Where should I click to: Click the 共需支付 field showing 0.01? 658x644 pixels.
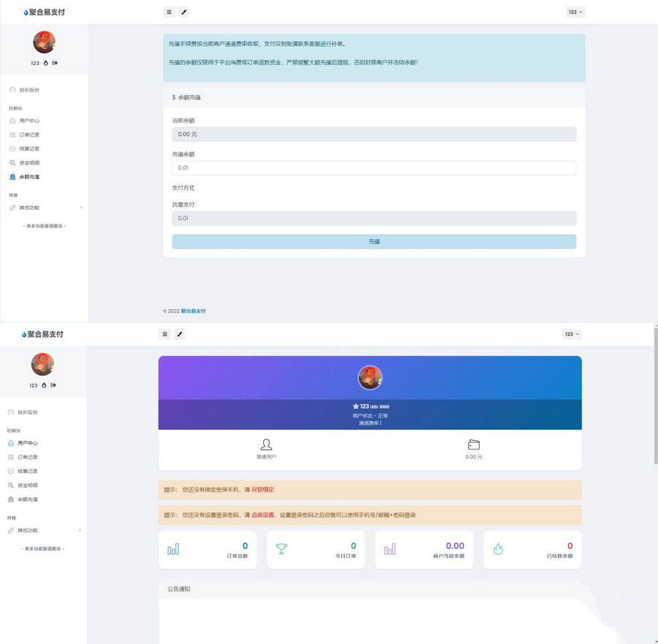tap(374, 218)
